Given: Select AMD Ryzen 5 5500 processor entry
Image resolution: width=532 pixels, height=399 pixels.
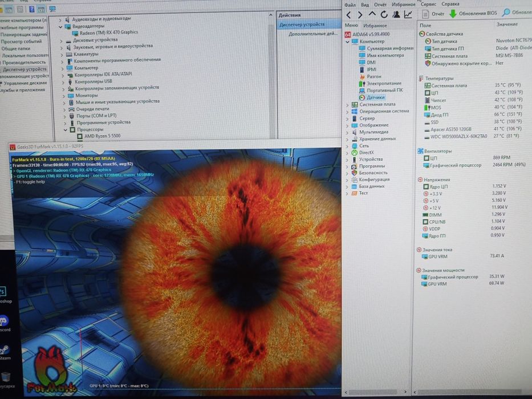Looking at the screenshot, I should pos(99,136).
